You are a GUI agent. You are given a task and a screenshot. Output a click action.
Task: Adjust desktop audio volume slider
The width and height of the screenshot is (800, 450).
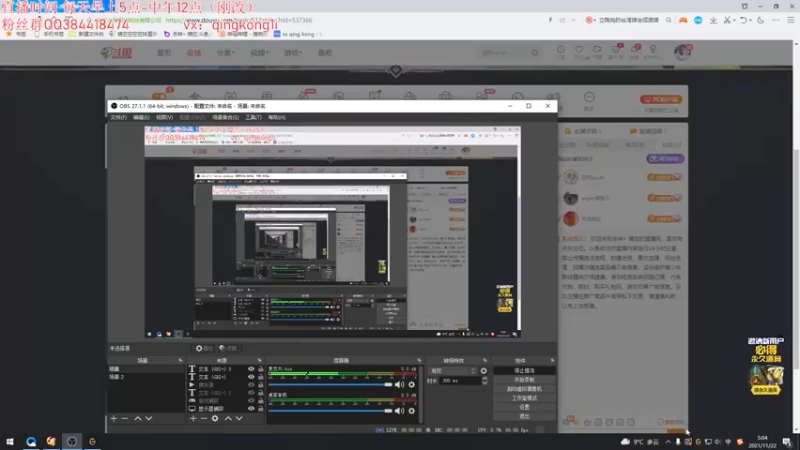330,411
